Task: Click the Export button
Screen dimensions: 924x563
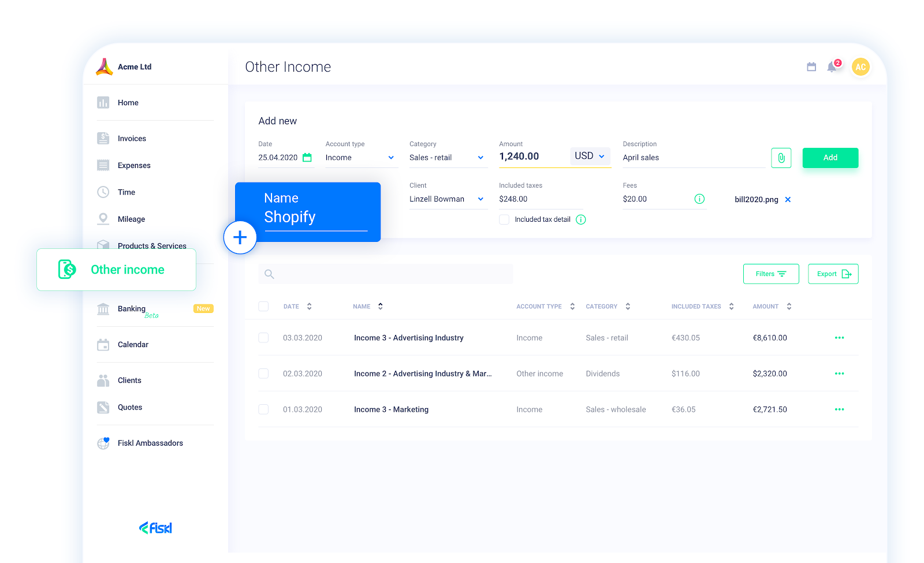Action: pos(833,274)
